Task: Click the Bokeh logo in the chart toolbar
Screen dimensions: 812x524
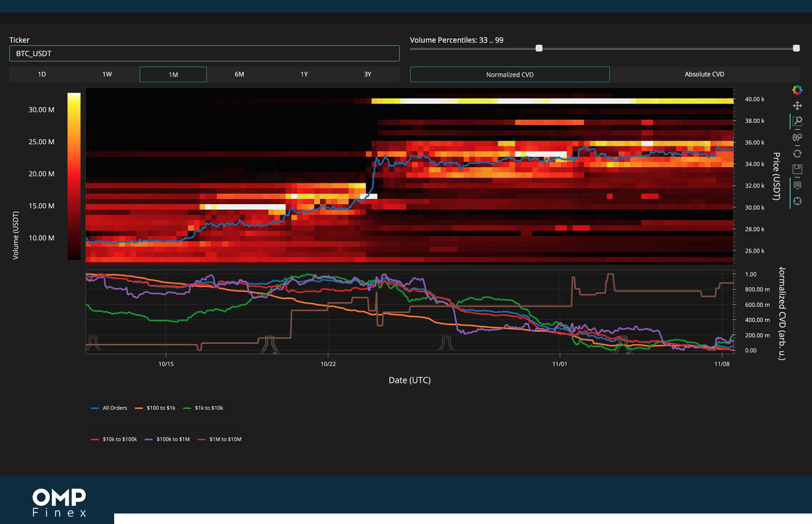Action: coord(797,90)
